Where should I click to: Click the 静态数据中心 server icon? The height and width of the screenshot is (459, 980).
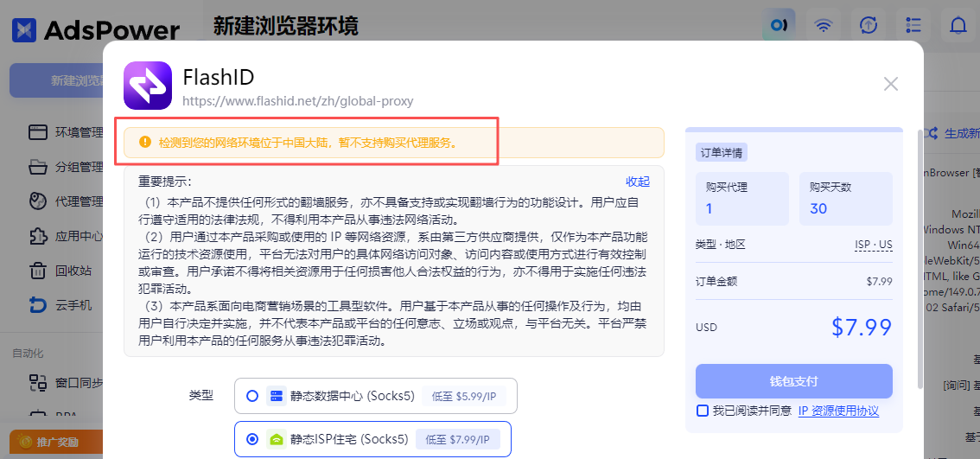point(277,396)
